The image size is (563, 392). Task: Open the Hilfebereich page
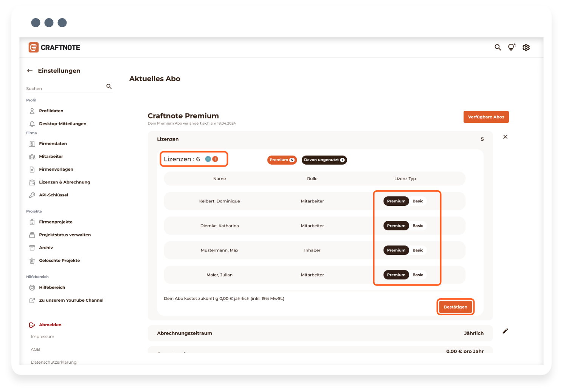(52, 287)
